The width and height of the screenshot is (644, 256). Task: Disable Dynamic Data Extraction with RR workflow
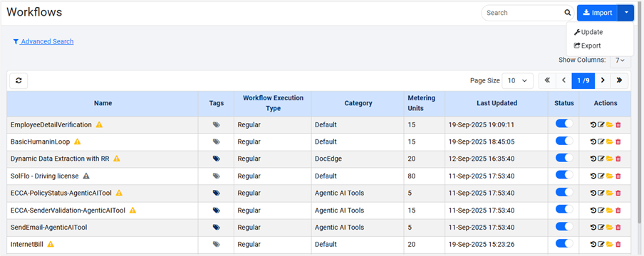tap(564, 158)
